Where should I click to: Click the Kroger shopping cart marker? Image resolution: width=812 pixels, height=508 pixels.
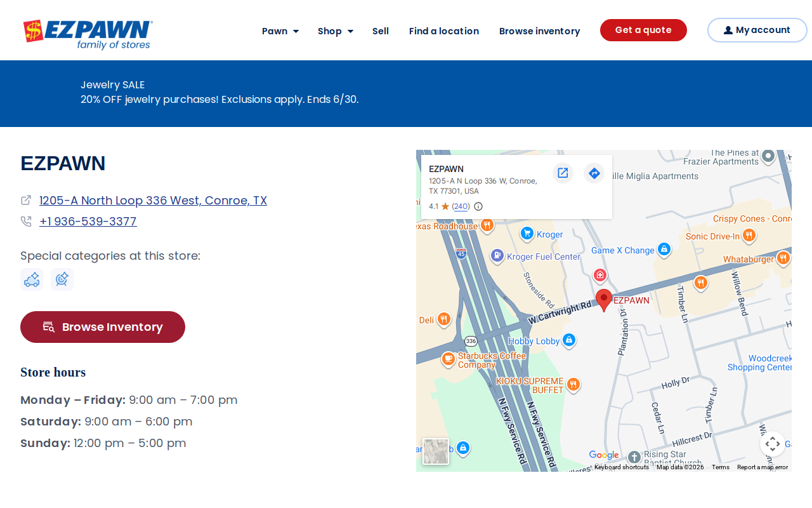coord(527,234)
